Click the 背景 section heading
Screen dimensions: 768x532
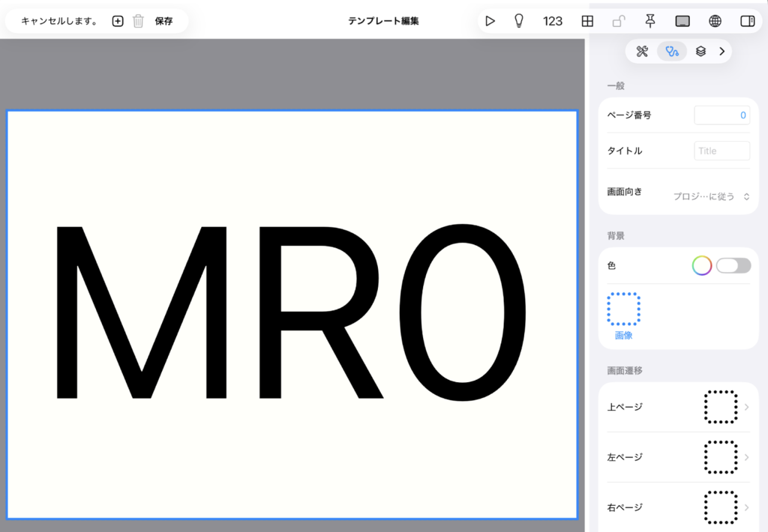(x=616, y=236)
